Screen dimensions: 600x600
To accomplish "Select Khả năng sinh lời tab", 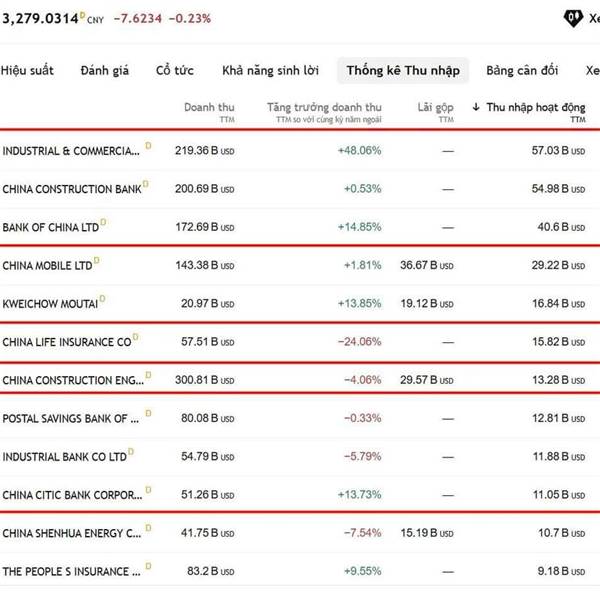I will [x=270, y=70].
